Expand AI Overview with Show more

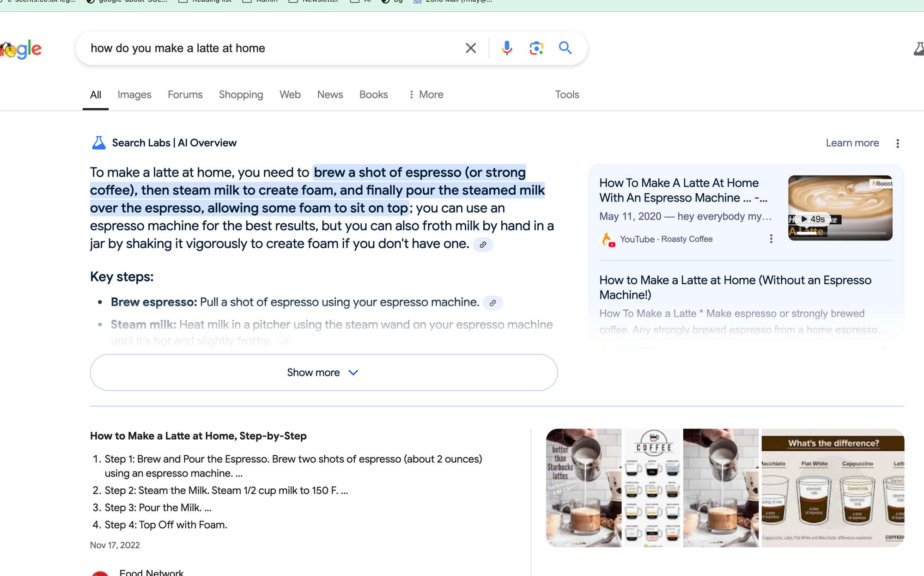click(323, 373)
